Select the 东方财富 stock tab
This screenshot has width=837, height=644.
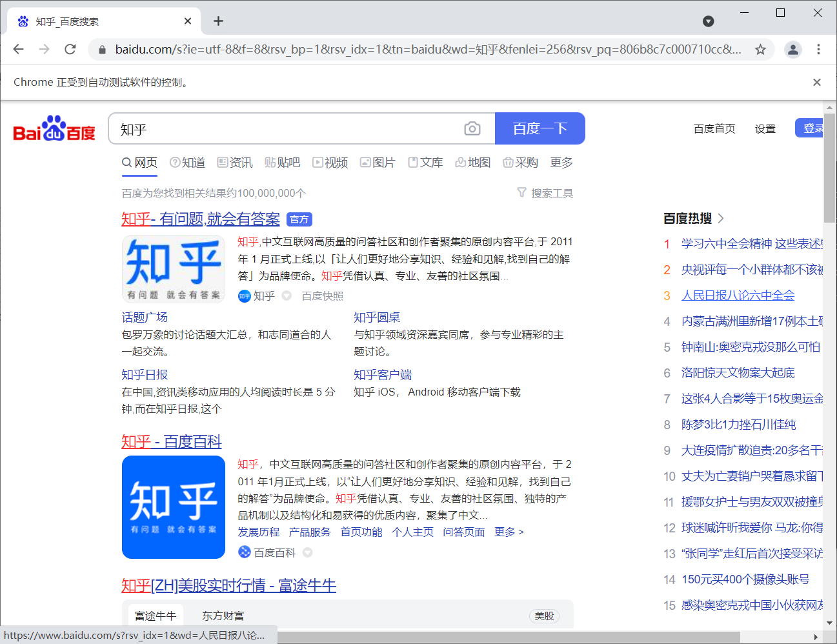pyautogui.click(x=223, y=616)
